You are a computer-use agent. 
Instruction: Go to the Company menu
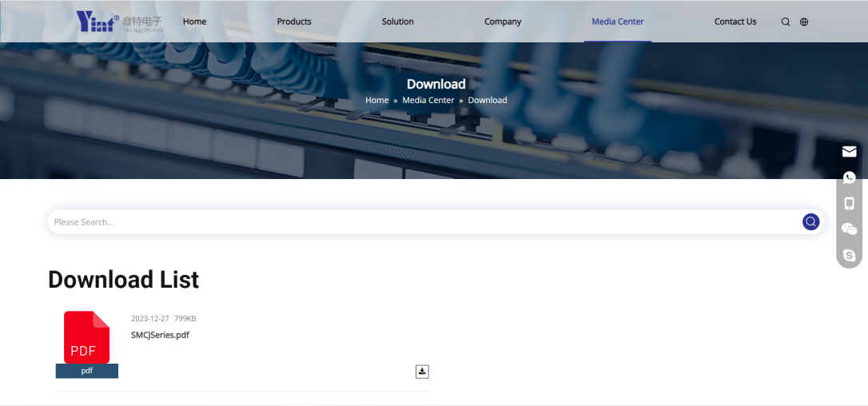coord(503,22)
